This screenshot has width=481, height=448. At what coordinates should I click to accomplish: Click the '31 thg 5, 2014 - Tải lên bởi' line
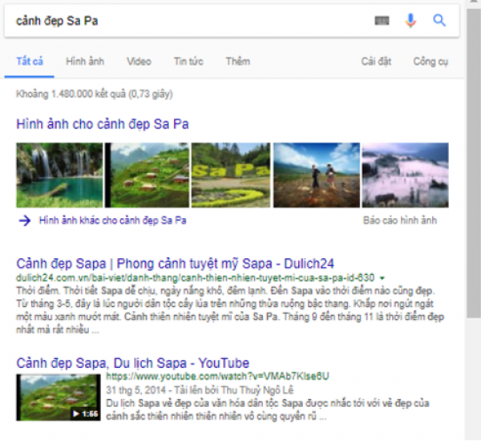[x=200, y=390]
